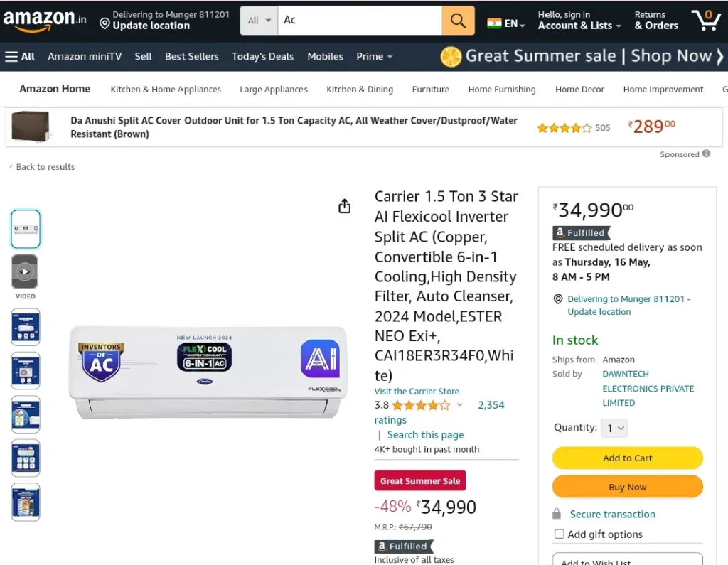Open the sponsored Da Anushi AC Cover ad

[x=364, y=127]
